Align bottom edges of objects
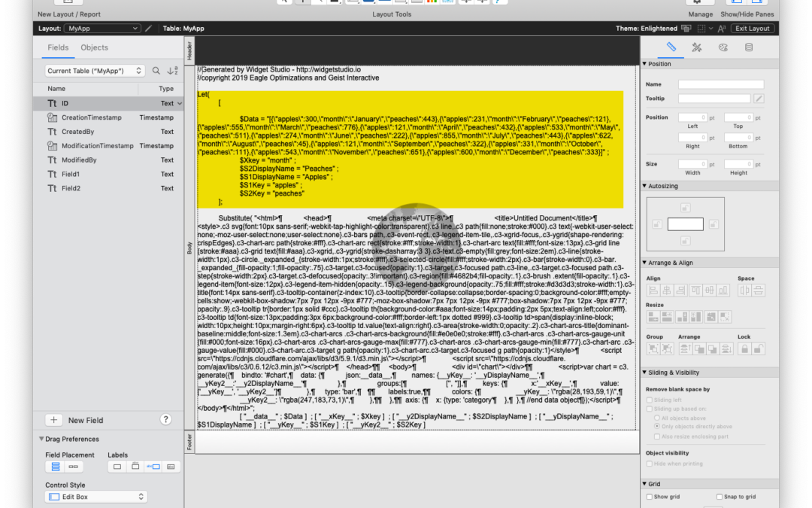Screen dimensions: 812x508 pos(723,291)
